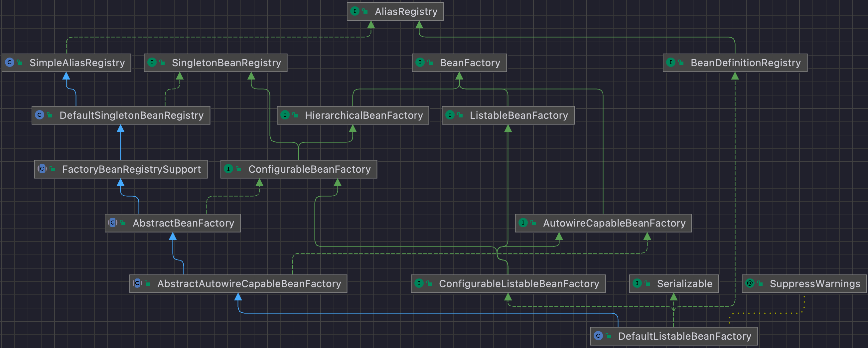Click the class icon on DefaultListableBeanFactory
The width and height of the screenshot is (868, 348).
pyautogui.click(x=598, y=336)
